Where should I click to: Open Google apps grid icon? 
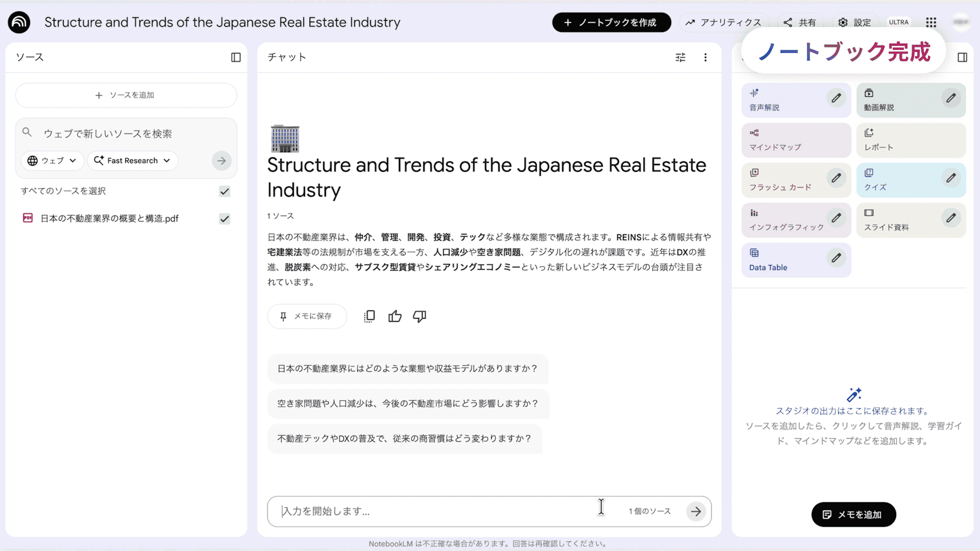click(x=931, y=22)
